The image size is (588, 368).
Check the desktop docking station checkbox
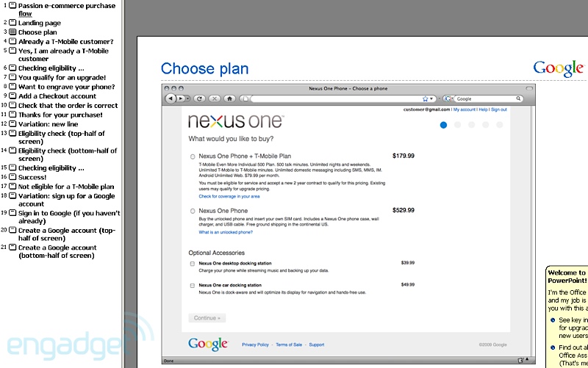point(193,263)
